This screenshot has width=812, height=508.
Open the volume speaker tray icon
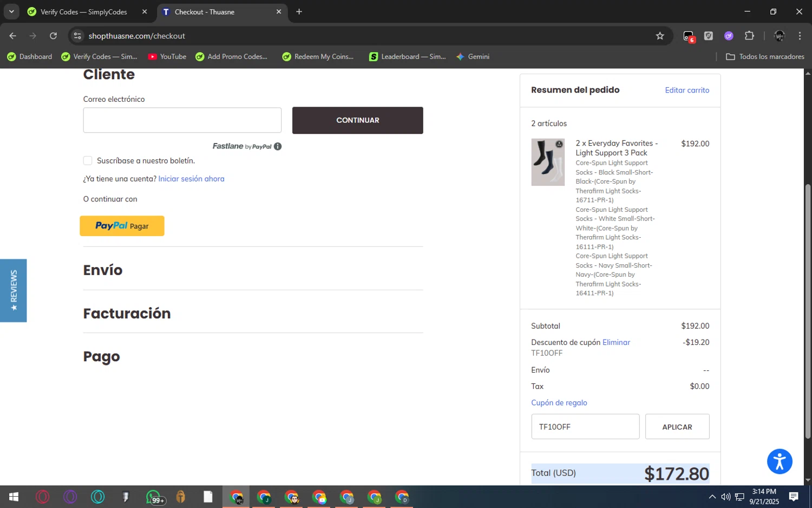[x=725, y=497]
